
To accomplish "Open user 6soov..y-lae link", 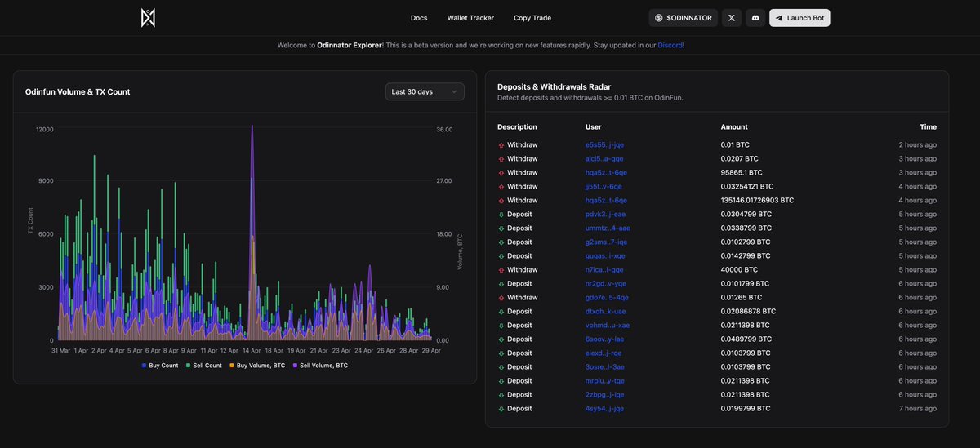I will pyautogui.click(x=605, y=339).
